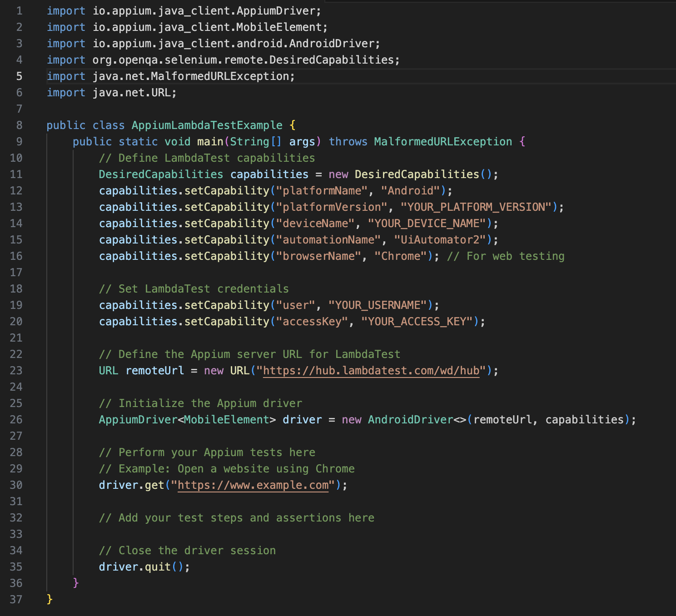Open the hub.lambdatest.com URL link
Image resolution: width=676 pixels, height=616 pixels.
point(371,371)
